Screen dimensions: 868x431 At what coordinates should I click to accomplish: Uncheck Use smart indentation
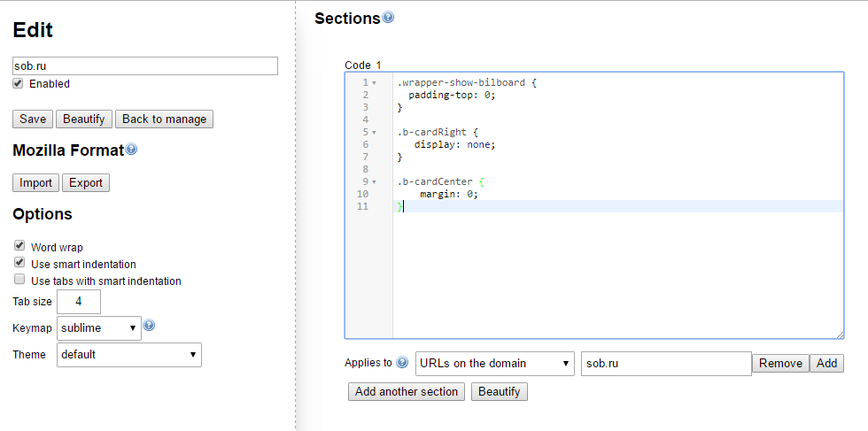pyautogui.click(x=19, y=263)
